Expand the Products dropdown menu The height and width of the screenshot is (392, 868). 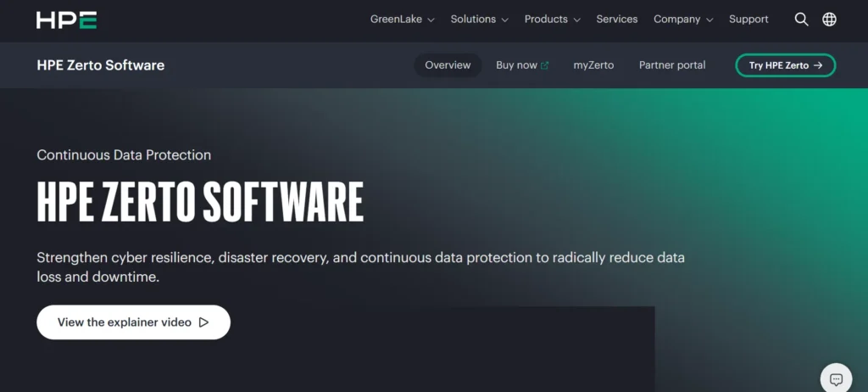(553, 20)
